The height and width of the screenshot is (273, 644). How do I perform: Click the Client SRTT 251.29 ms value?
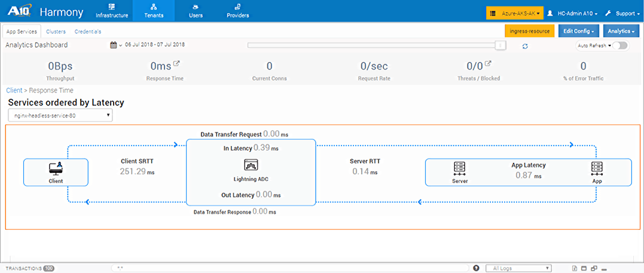coord(137,171)
